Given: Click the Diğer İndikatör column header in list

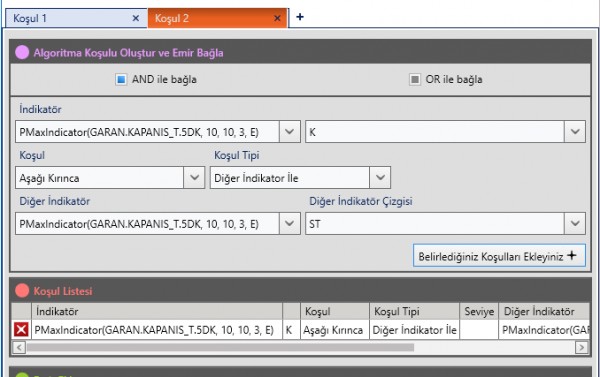Looking at the screenshot, I should pos(544,311).
